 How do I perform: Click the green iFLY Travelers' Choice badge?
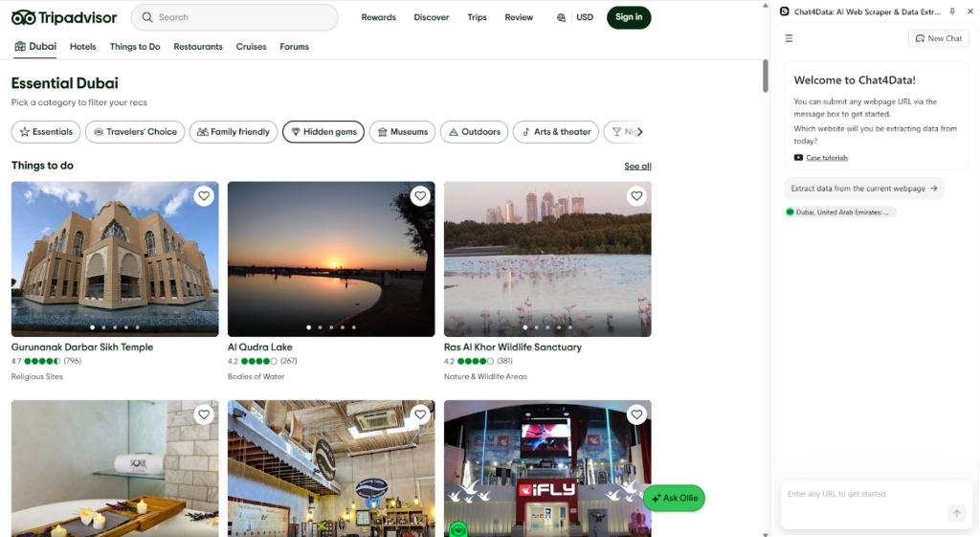tap(458, 529)
